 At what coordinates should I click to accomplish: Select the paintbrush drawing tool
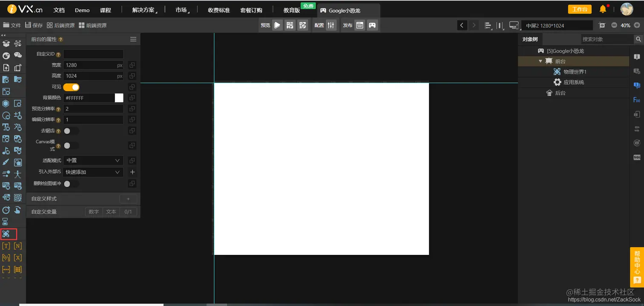(x=6, y=162)
